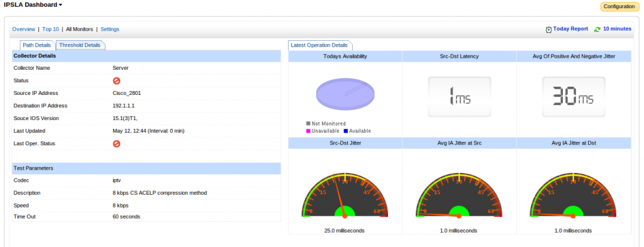Click the Avg IA Jitter at Src gauge

458,195
